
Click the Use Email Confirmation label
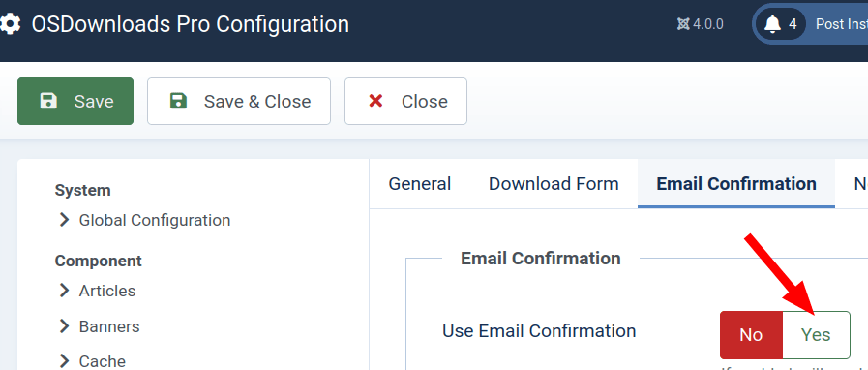[x=539, y=330]
